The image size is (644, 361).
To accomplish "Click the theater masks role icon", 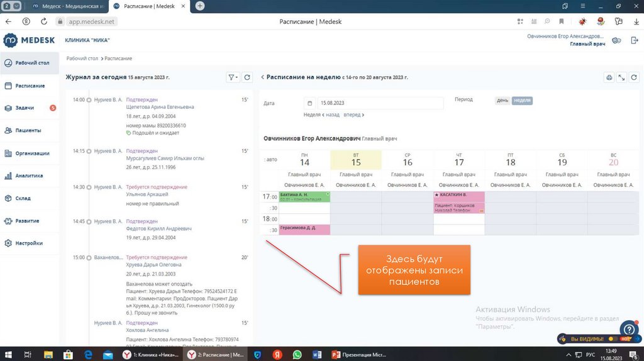I will pos(616,40).
